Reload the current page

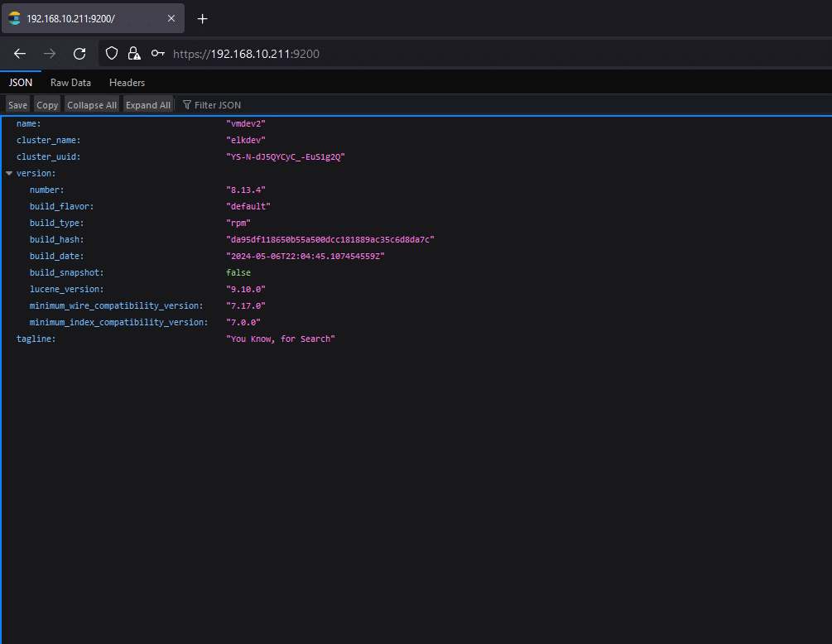click(79, 54)
